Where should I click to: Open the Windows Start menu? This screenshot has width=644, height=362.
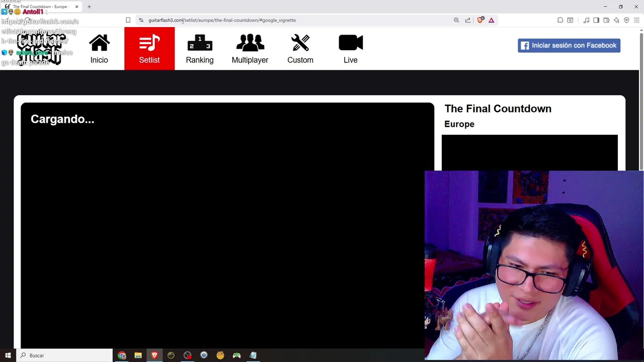[x=8, y=355]
